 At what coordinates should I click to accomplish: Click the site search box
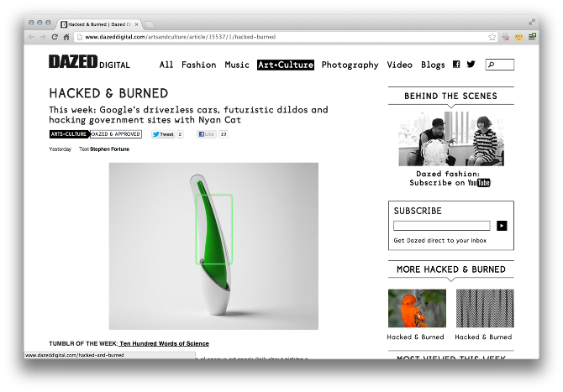(x=499, y=65)
